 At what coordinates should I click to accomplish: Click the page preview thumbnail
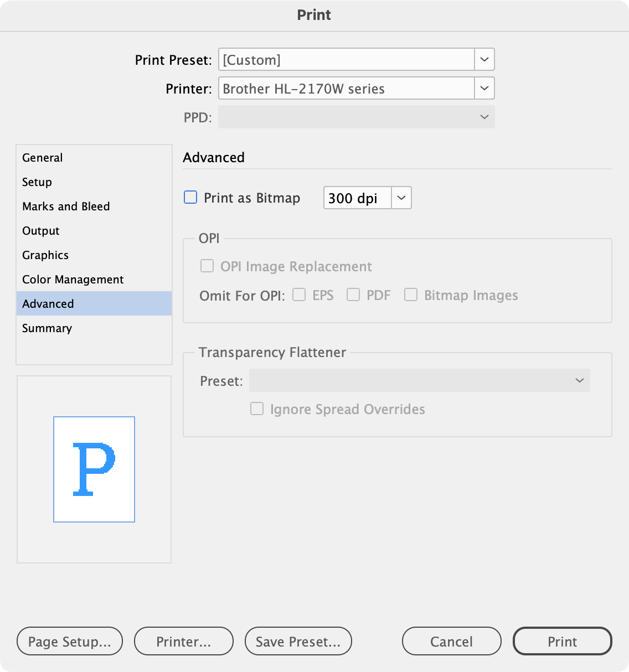coord(94,469)
